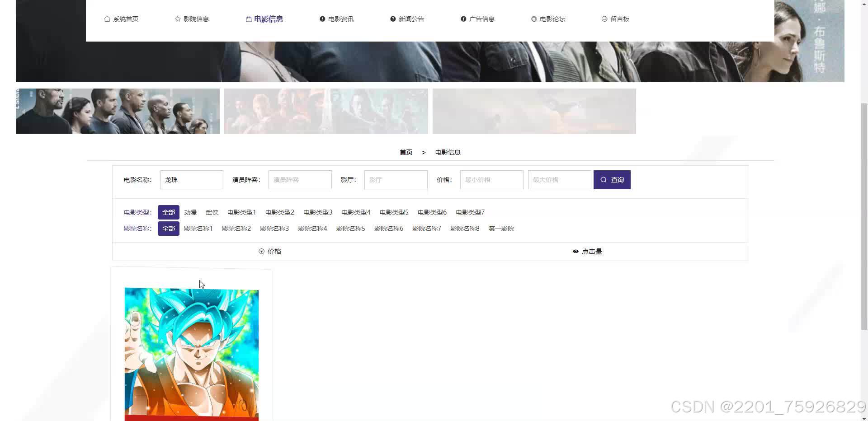This screenshot has width=868, height=421.
Task: Open 新闻公告 announcements
Action: click(x=407, y=19)
